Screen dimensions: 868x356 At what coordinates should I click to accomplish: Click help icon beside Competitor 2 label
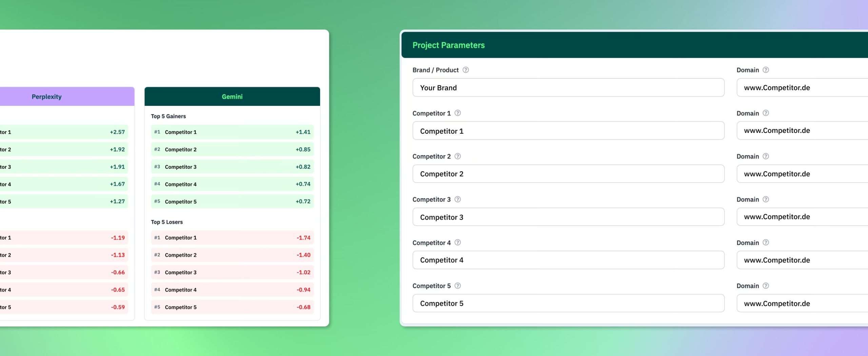click(x=457, y=156)
